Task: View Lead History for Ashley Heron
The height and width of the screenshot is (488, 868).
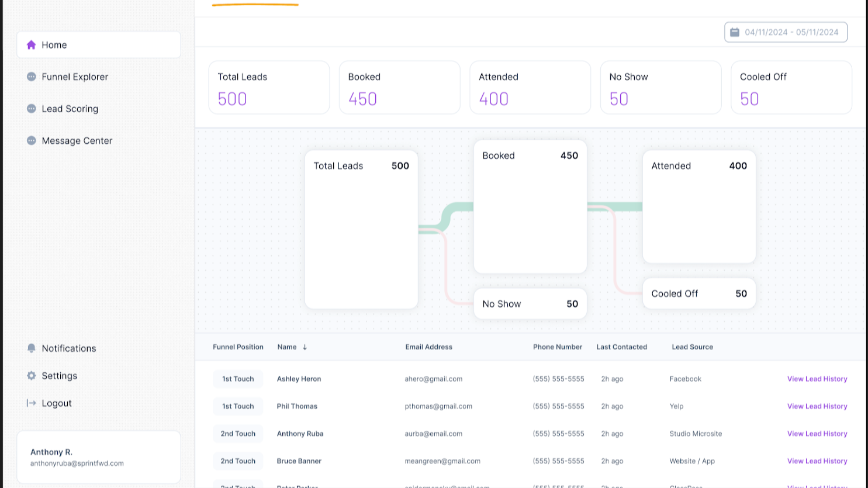Action: coord(817,379)
